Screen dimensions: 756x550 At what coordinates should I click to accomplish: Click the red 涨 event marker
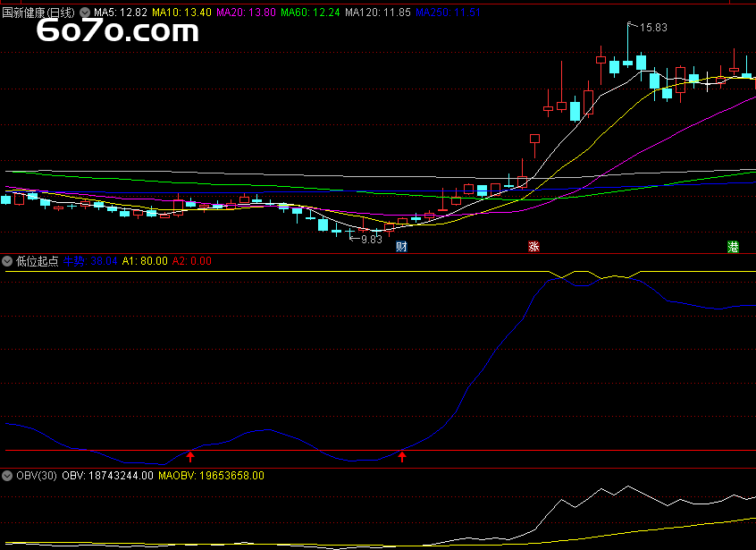(533, 247)
